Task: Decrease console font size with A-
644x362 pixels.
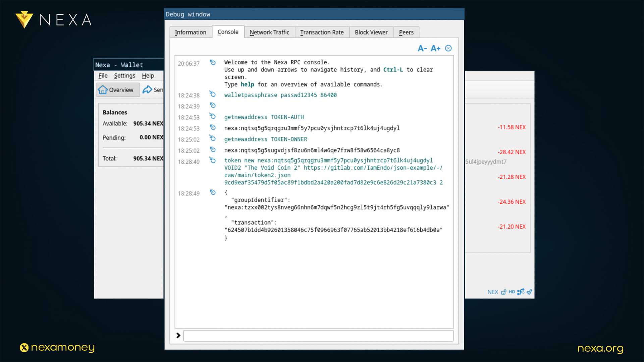Action: [x=422, y=48]
